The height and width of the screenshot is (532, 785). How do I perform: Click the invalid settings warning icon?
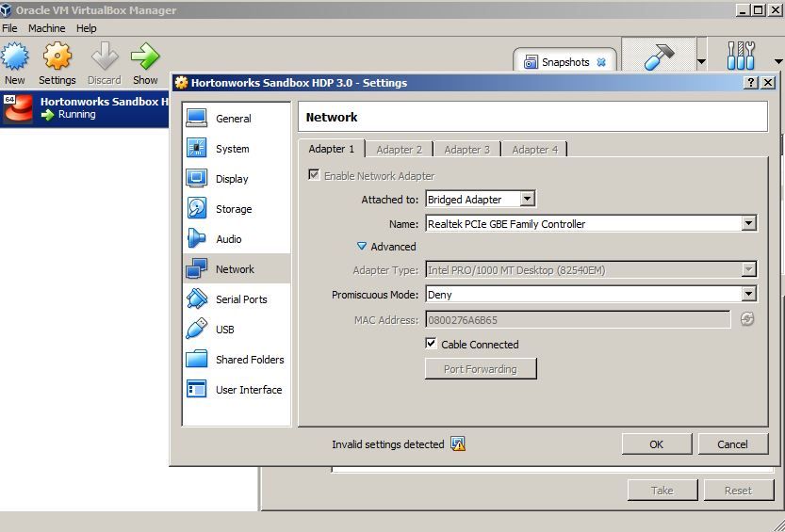point(458,444)
